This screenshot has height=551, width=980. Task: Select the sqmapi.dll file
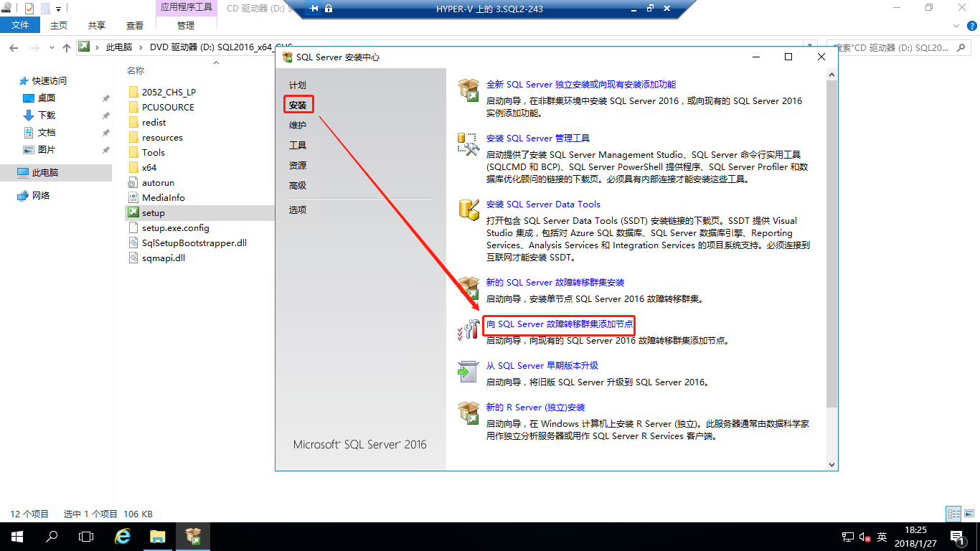[163, 258]
